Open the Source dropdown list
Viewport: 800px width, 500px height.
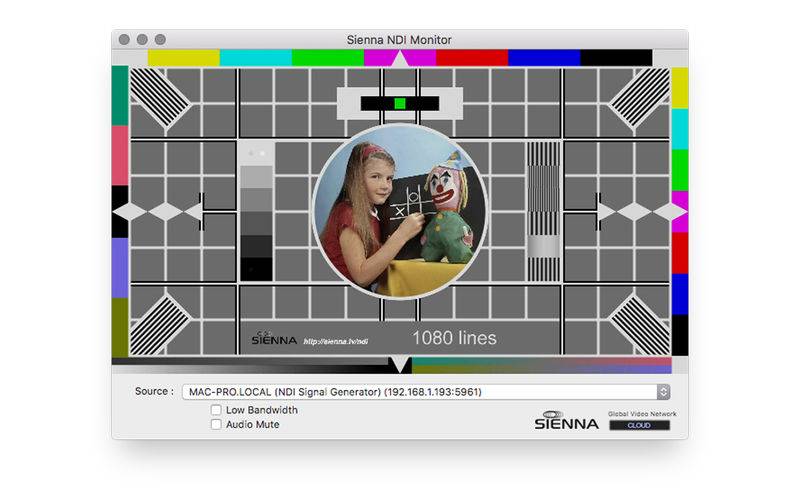[x=426, y=392]
